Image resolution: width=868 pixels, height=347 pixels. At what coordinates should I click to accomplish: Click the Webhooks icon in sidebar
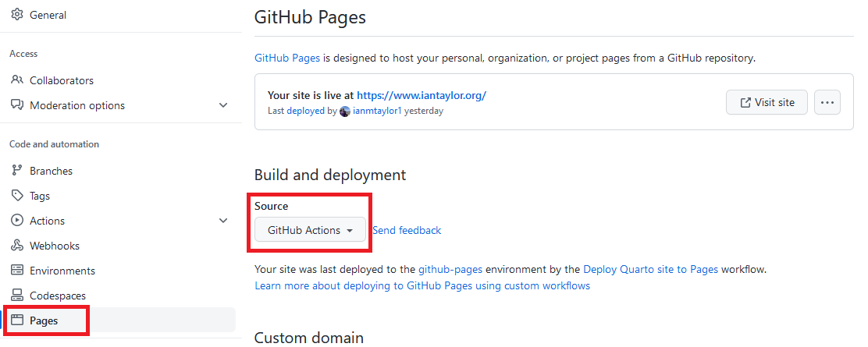click(x=17, y=246)
